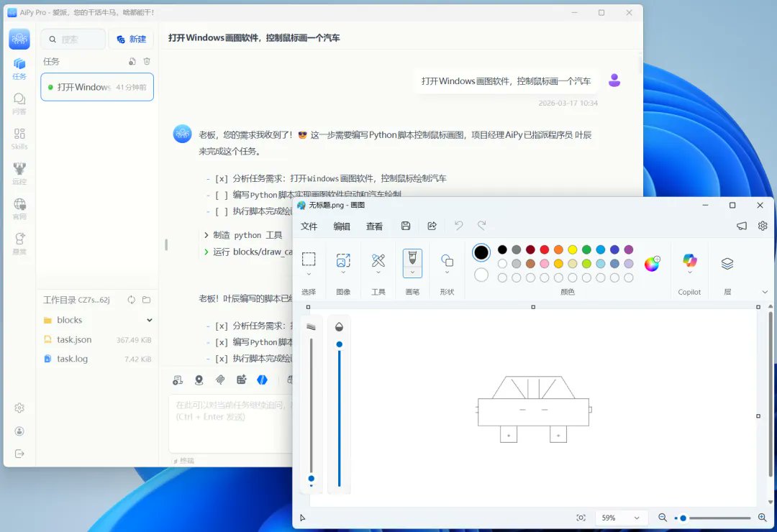This screenshot has height=532, width=777.
Task: Pick the green color swatch in Paint
Action: (x=586, y=249)
